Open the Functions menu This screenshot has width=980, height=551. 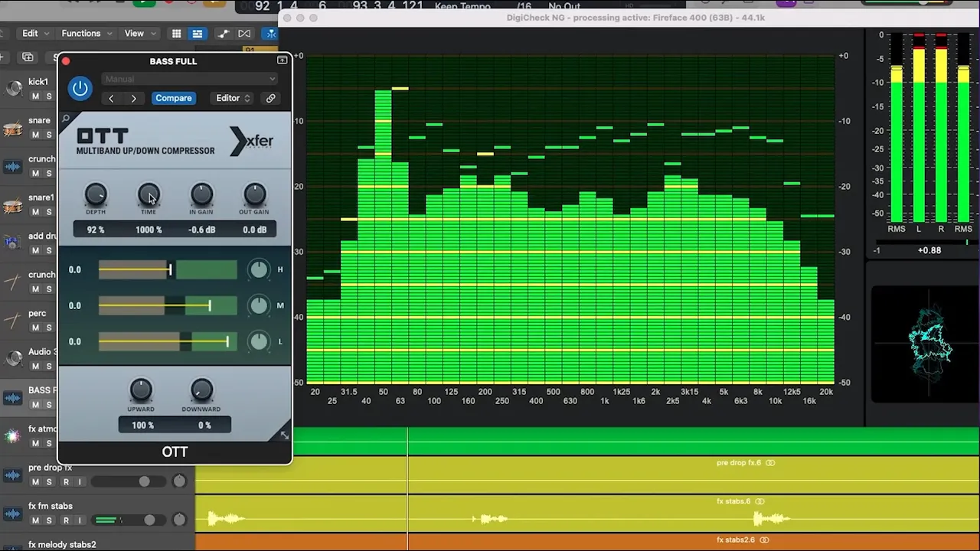point(87,33)
